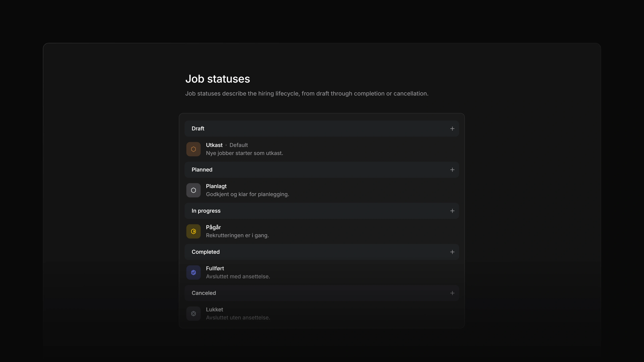
Task: Click description 'Avsluttet uten ansettelse.'
Action: (x=238, y=318)
